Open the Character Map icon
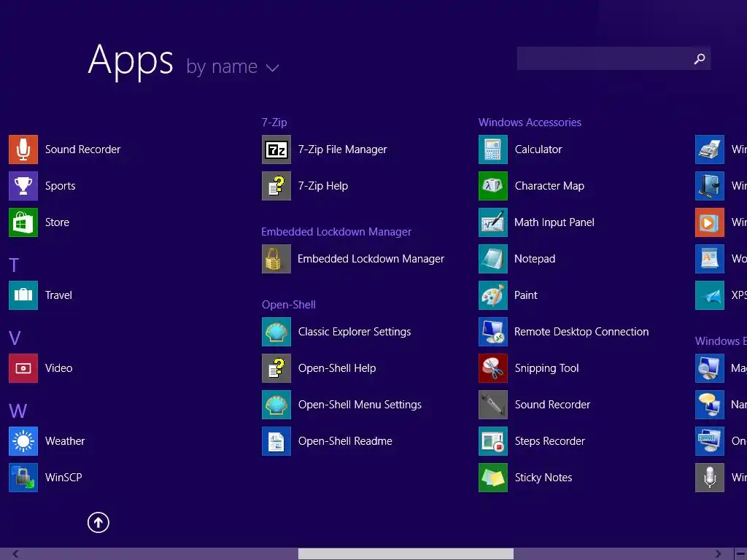Image resolution: width=747 pixels, height=560 pixels. coord(493,186)
